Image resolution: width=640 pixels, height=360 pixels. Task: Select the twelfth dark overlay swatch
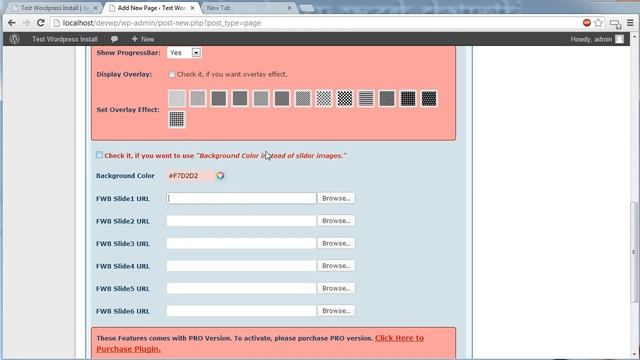[x=408, y=98]
